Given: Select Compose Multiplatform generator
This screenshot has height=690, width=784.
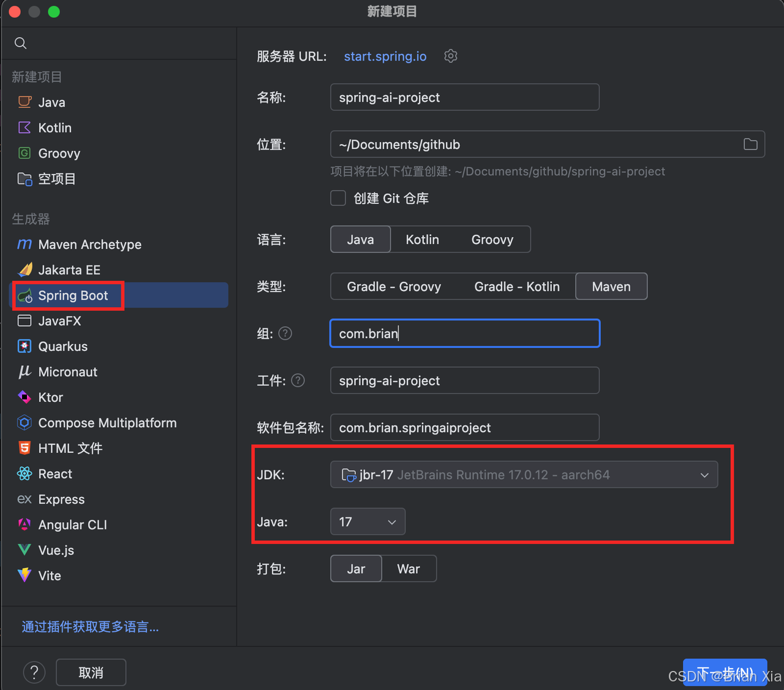Looking at the screenshot, I should coord(120,423).
